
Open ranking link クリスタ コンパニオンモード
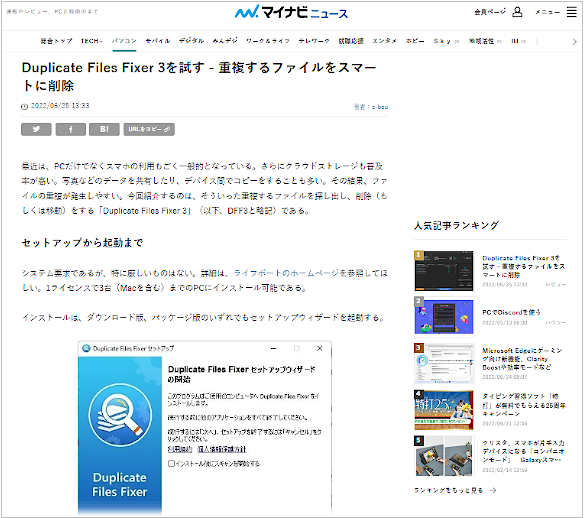point(523,451)
